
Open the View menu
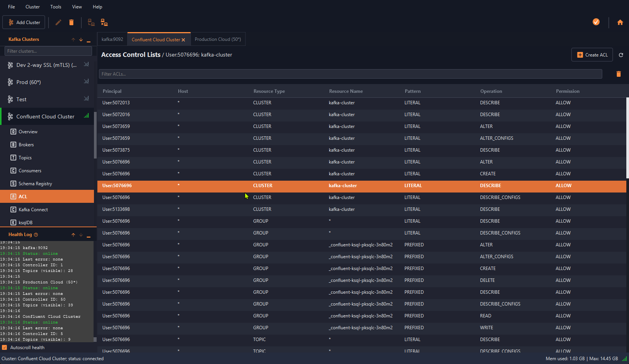[77, 6]
